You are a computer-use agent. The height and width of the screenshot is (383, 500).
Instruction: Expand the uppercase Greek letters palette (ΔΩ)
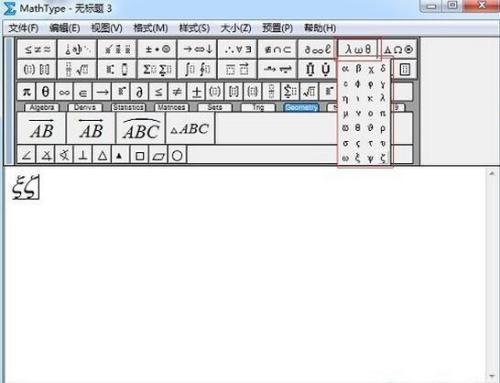(x=399, y=50)
